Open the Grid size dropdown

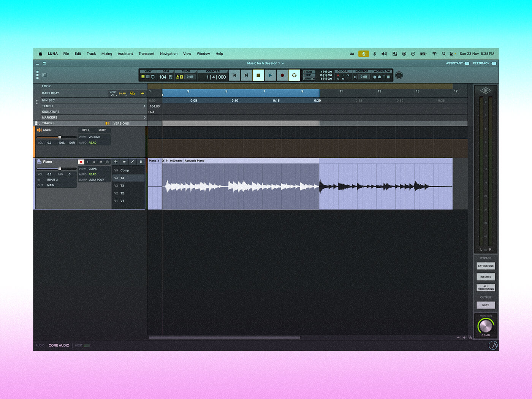pos(112,93)
